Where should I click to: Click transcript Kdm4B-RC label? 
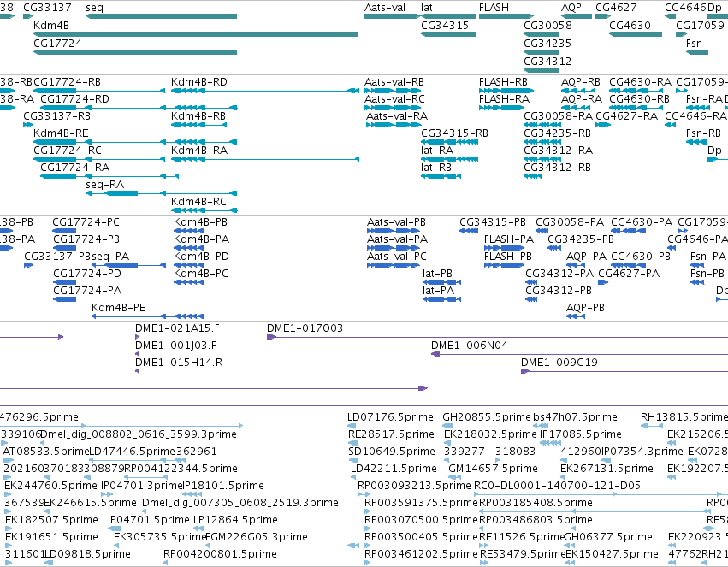coord(198,202)
